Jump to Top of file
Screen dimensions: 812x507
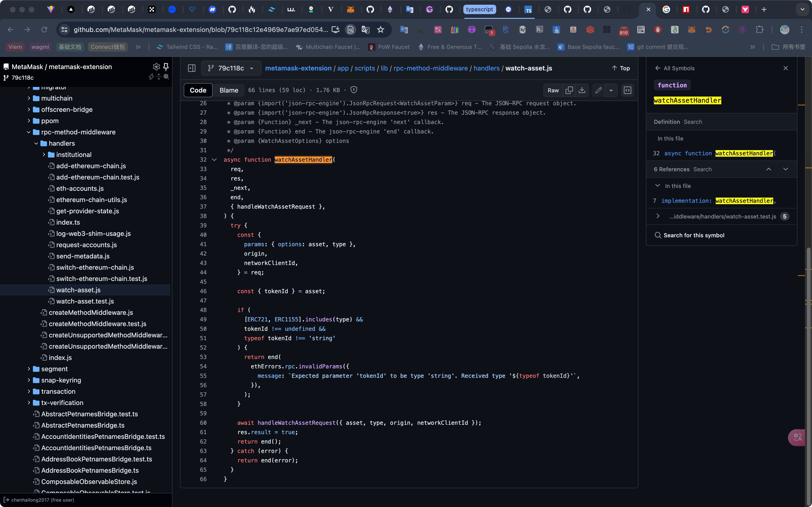tap(621, 68)
